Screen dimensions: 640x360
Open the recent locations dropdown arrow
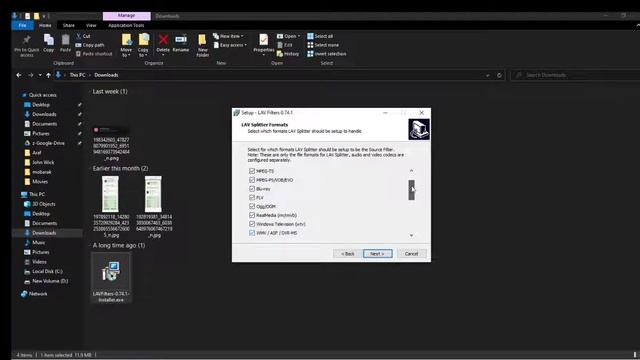[x=40, y=75]
